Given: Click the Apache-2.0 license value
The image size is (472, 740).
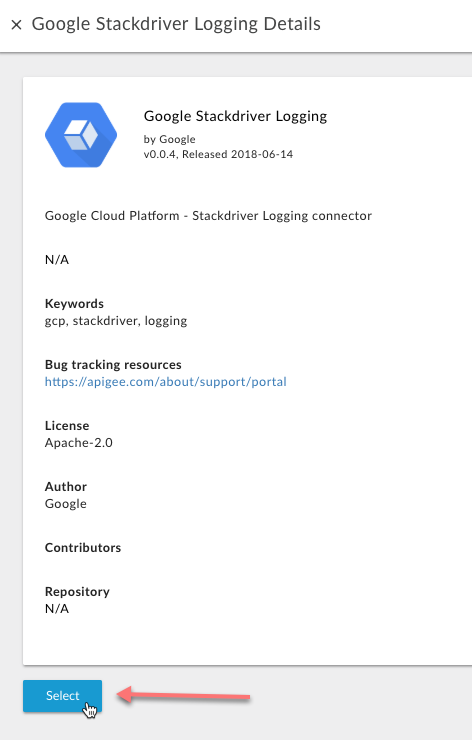Looking at the screenshot, I should coord(79,443).
